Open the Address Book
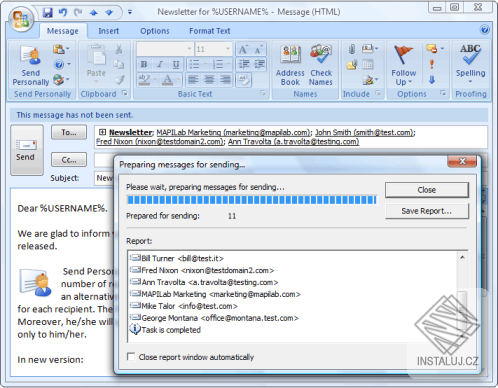This screenshot has width=498, height=388. tap(290, 65)
